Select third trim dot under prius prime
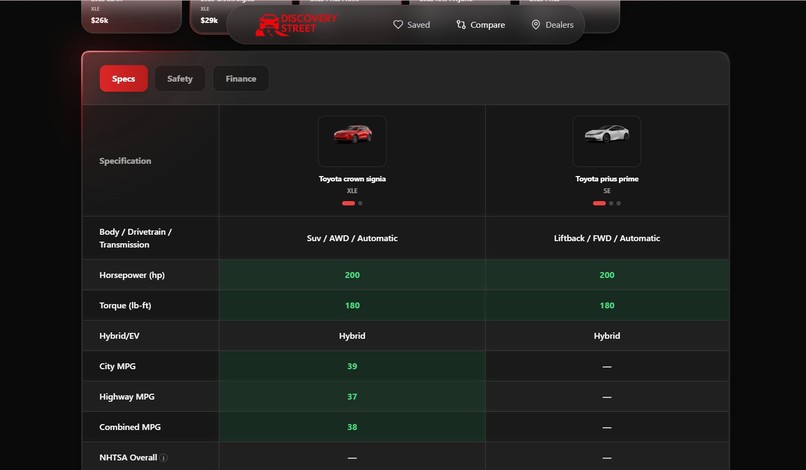This screenshot has height=470, width=806. point(618,203)
